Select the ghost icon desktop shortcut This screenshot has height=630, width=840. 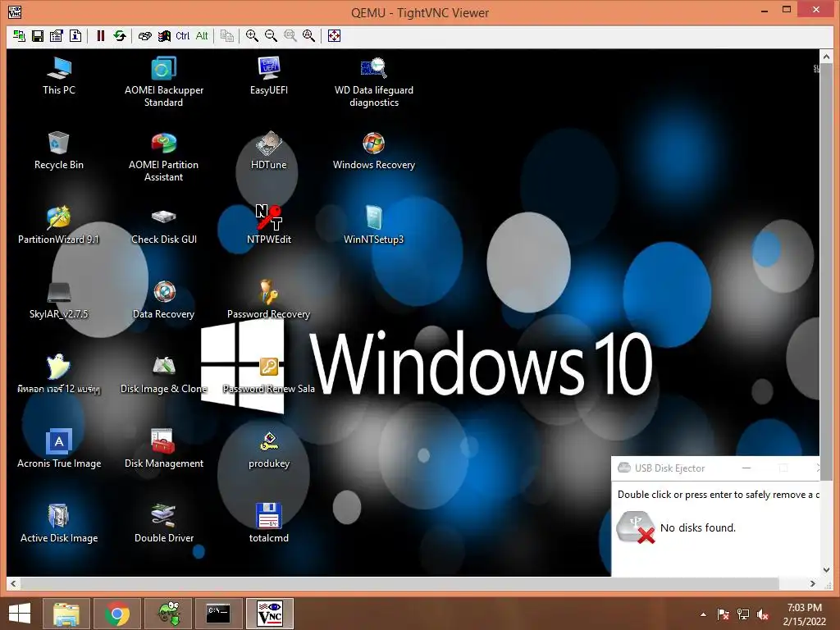pyautogui.click(x=59, y=374)
